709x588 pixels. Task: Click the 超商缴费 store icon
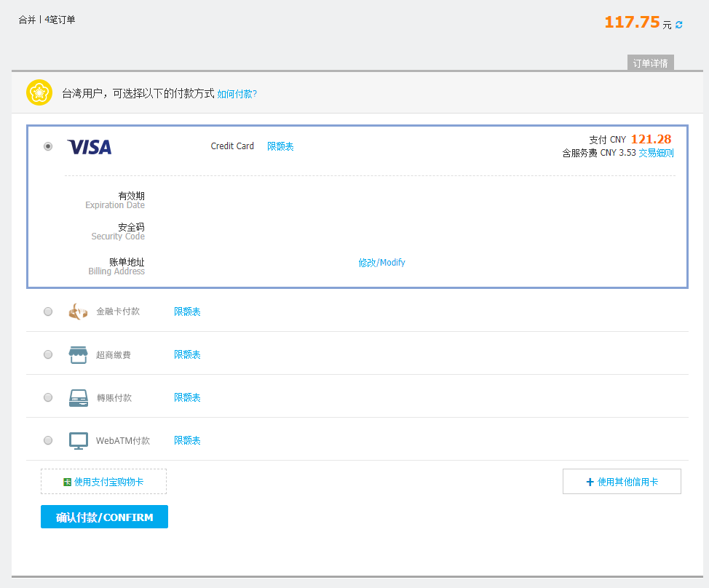tap(78, 355)
